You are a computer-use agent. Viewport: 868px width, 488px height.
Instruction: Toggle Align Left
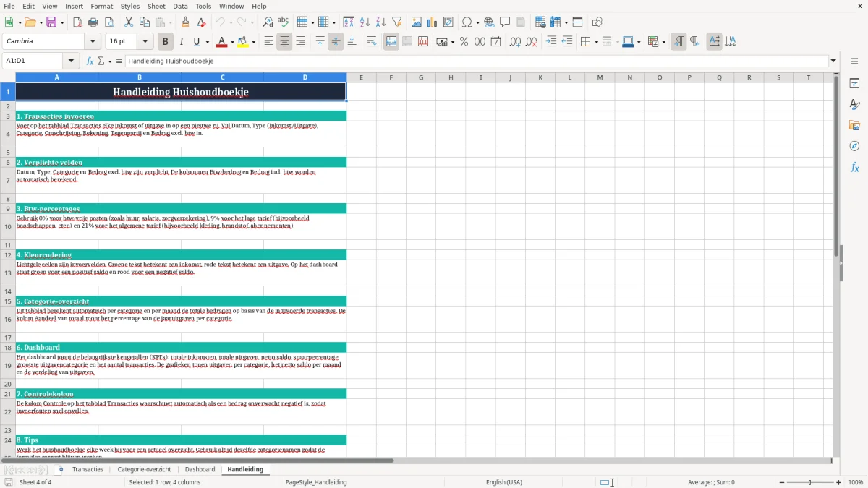coord(268,42)
